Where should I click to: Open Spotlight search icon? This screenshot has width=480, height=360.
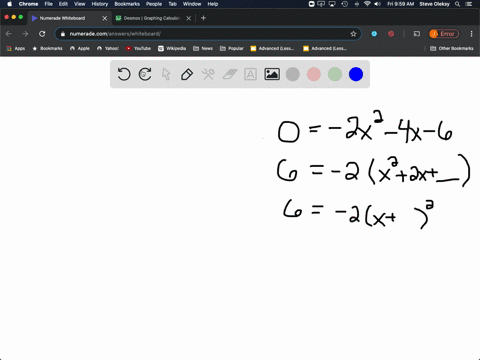[x=458, y=4]
